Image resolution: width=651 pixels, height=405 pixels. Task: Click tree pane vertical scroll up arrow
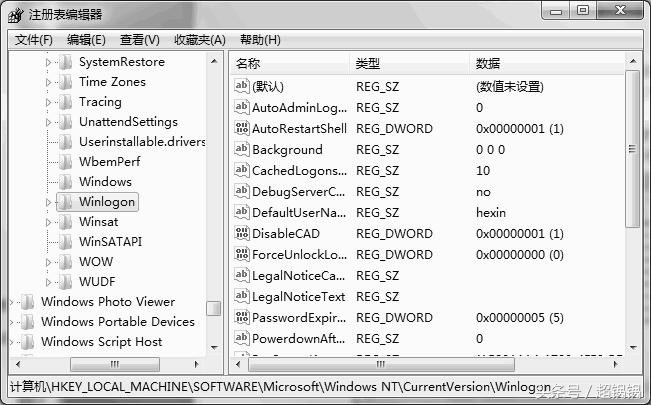[214, 61]
